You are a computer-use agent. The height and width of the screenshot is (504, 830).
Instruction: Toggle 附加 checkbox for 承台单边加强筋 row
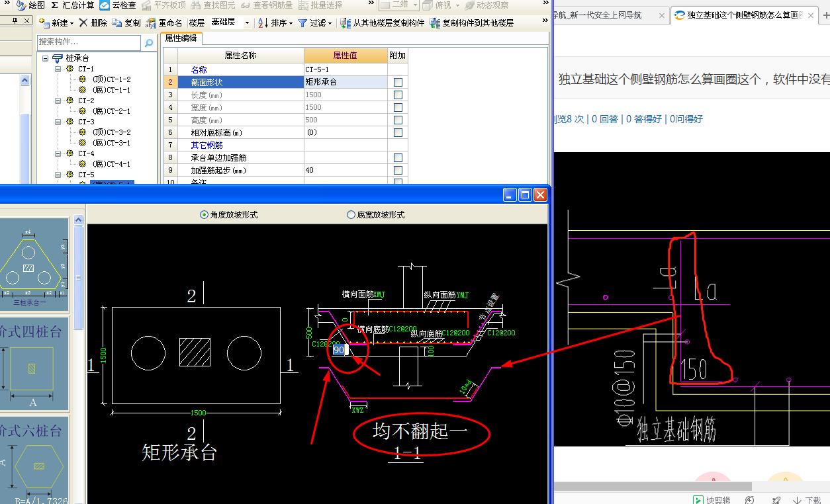398,158
